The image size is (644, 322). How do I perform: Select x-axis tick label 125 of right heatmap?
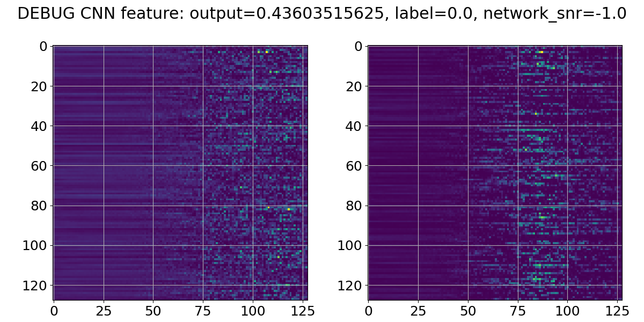pos(618,310)
